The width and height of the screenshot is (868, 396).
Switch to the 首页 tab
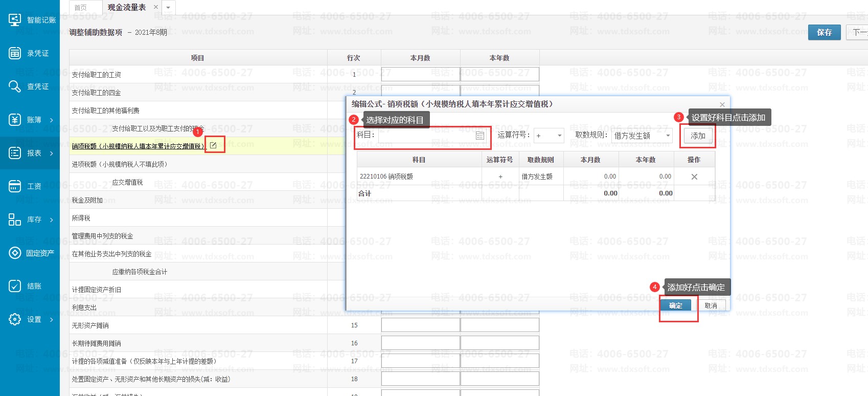pyautogui.click(x=81, y=8)
